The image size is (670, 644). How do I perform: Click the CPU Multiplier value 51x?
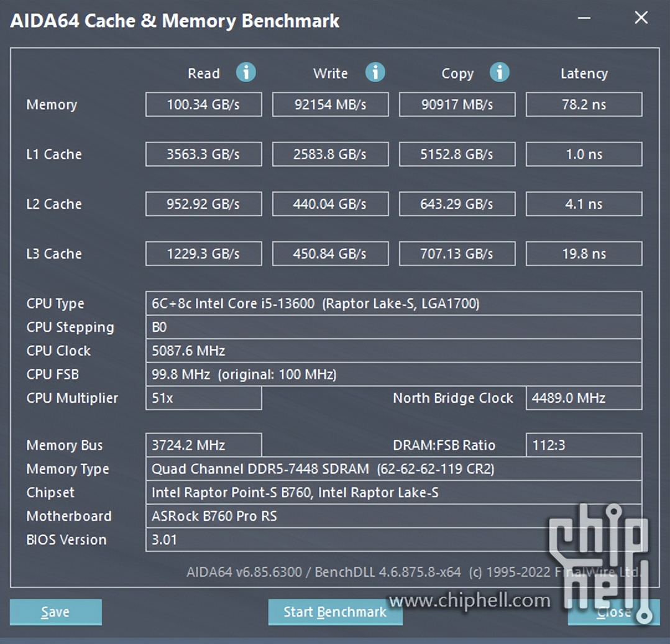coord(203,398)
